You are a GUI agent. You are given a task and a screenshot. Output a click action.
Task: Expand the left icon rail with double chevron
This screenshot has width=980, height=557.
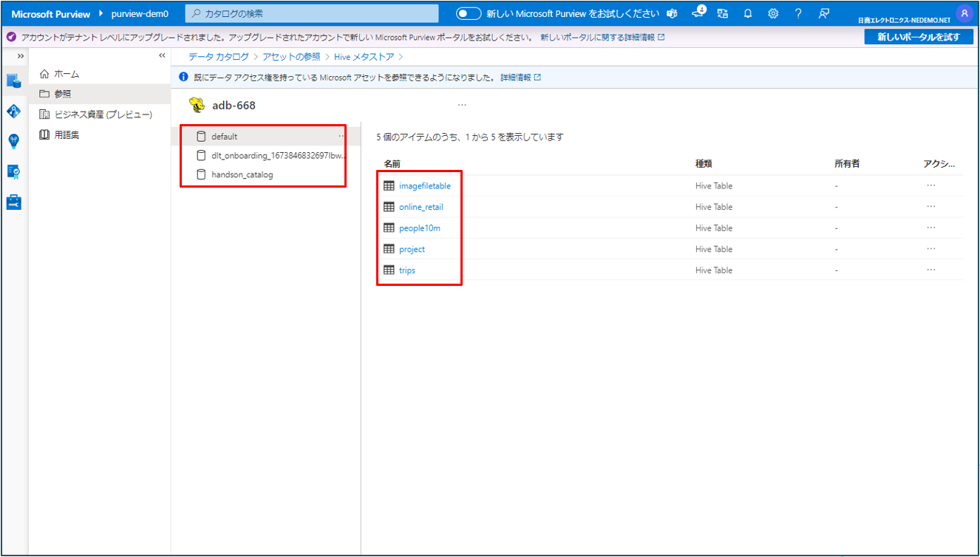click(21, 56)
